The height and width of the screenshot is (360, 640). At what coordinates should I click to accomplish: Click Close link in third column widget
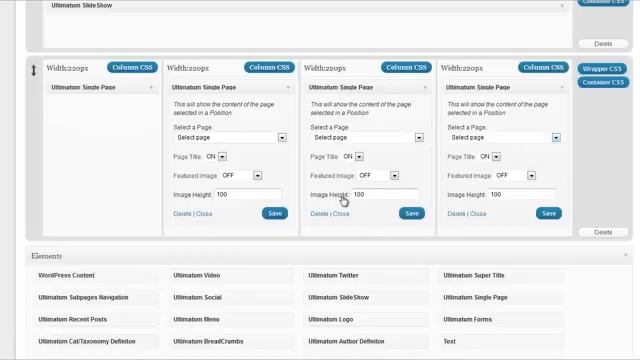tap(341, 214)
